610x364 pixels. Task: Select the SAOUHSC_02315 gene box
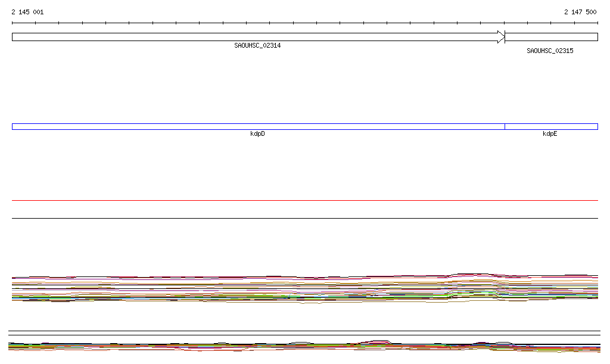tap(551, 37)
